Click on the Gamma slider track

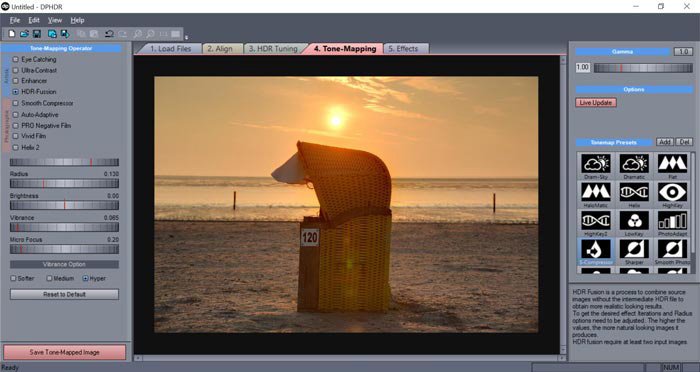coord(643,68)
